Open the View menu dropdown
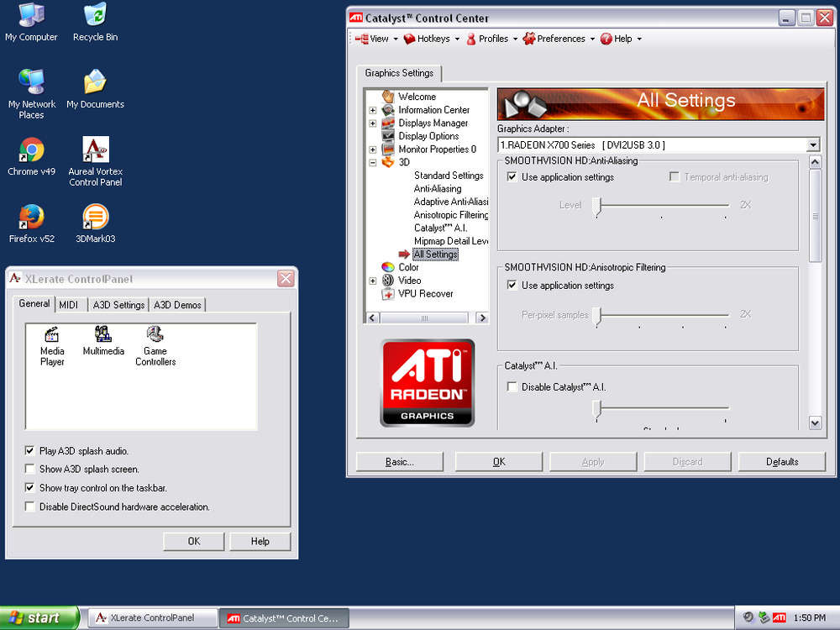This screenshot has height=630, width=840. [376, 39]
